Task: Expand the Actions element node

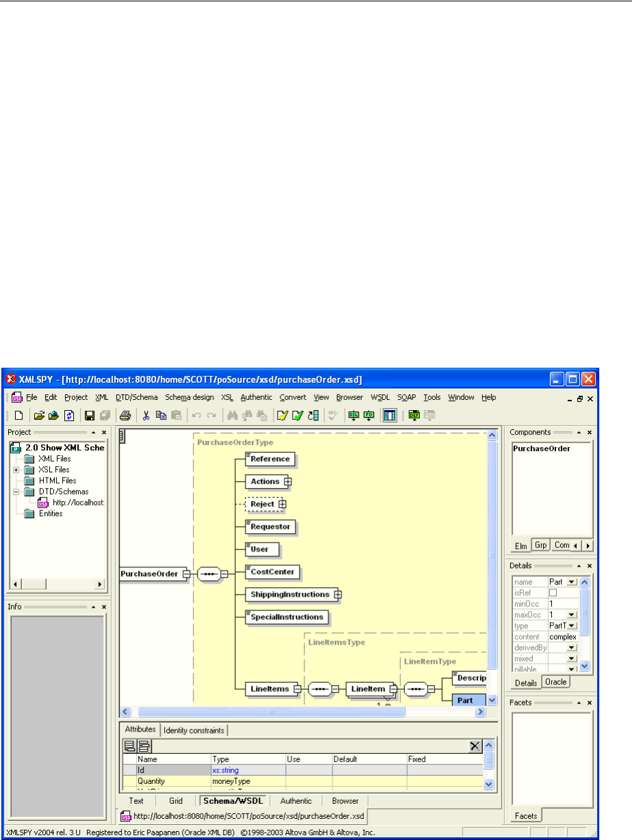Action: point(288,482)
